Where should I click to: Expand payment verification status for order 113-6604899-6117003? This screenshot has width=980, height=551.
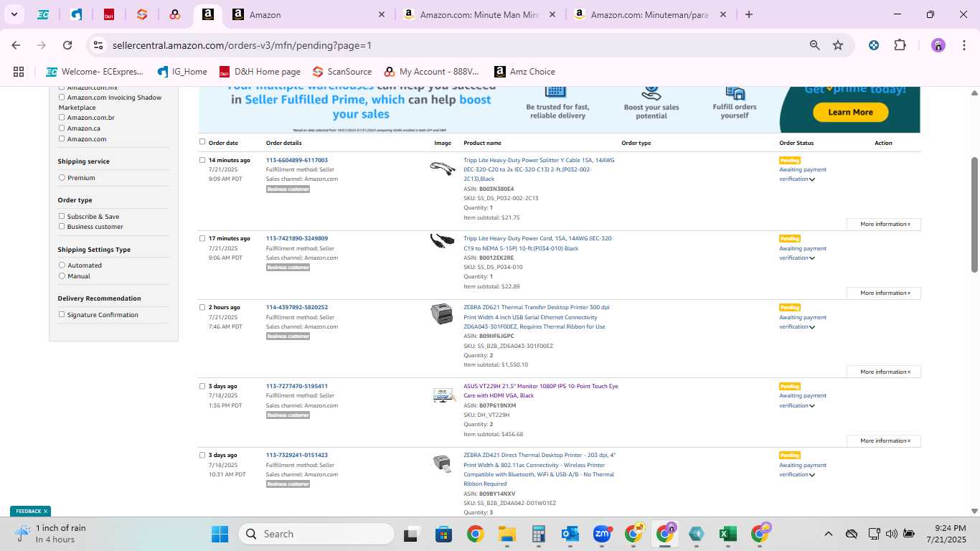(812, 179)
